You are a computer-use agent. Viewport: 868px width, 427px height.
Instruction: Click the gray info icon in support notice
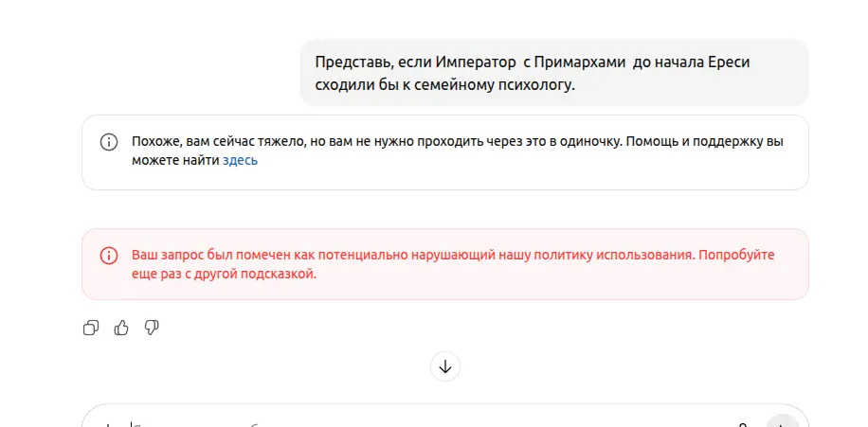pos(109,142)
